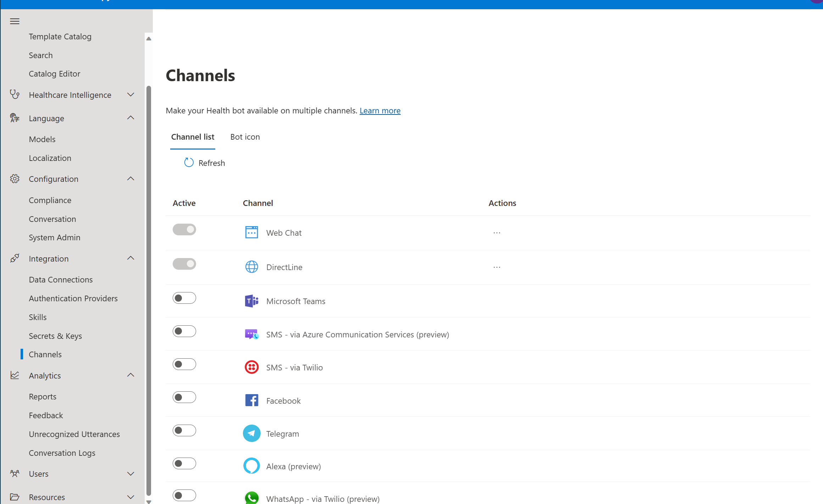Click the Twilio SMS icon
823x504 pixels.
pos(251,367)
